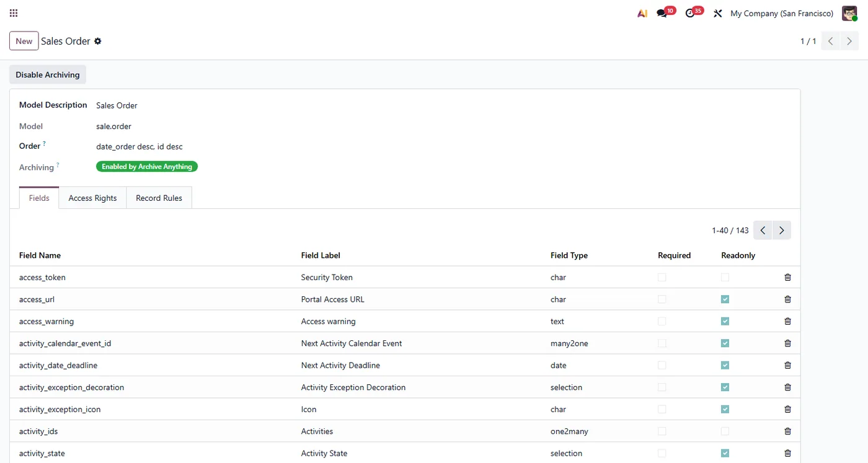The image size is (868, 463).
Task: Click Disable Archiving button
Action: [48, 75]
